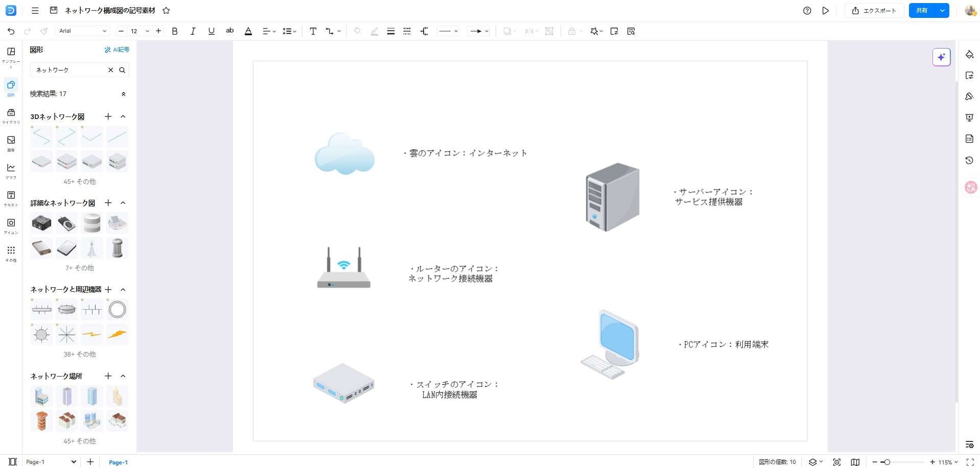Viewport: 980px width, 469px height.
Task: Open the version history icon on right sidebar
Action: pyautogui.click(x=969, y=160)
